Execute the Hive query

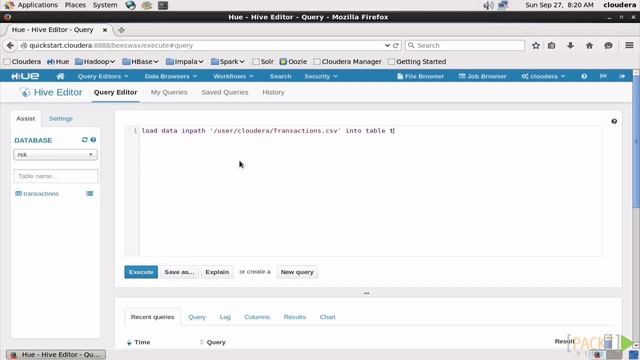(141, 272)
